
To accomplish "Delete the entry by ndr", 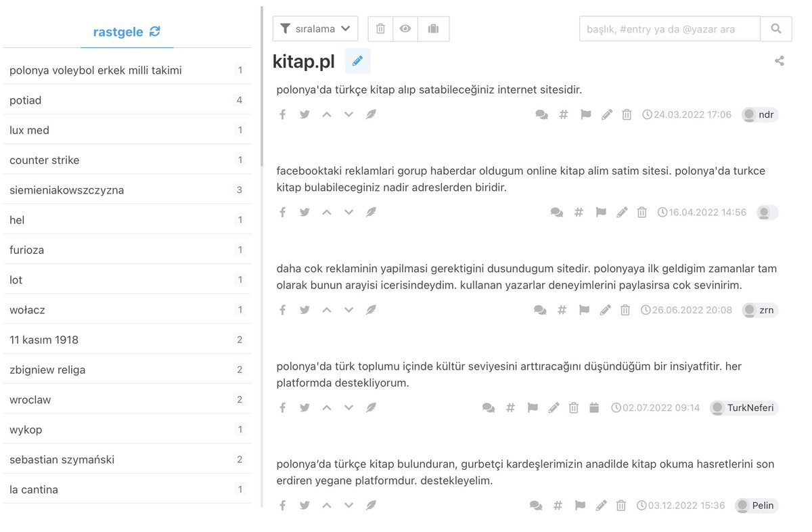I will point(627,115).
